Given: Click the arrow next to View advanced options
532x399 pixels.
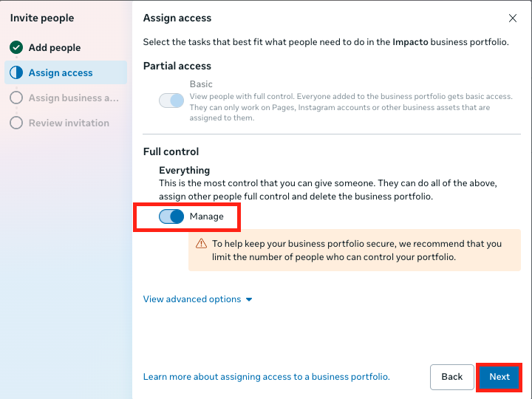Looking at the screenshot, I should pos(249,299).
